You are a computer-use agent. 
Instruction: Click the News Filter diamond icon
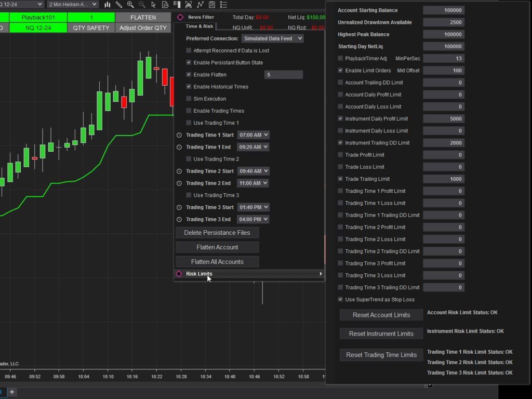pos(181,17)
